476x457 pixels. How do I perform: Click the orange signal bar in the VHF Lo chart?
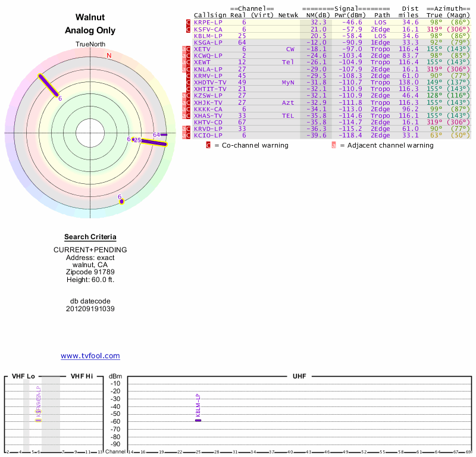click(38, 420)
